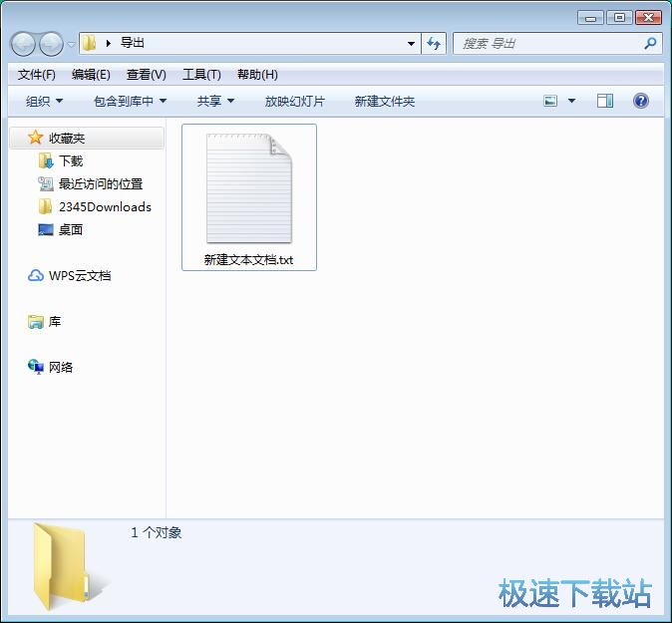Click the 桌面 monitor icon
This screenshot has height=623, width=672.
[x=46, y=229]
